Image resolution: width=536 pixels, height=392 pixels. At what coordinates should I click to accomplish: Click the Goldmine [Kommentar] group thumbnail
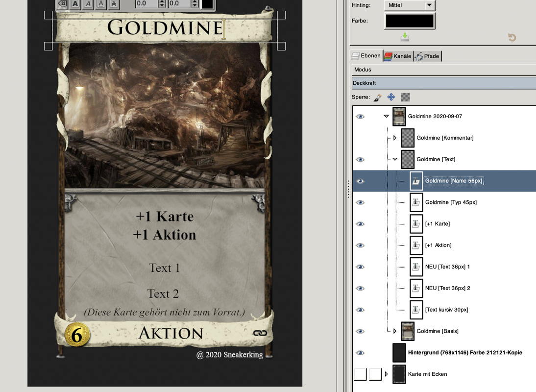pyautogui.click(x=408, y=138)
